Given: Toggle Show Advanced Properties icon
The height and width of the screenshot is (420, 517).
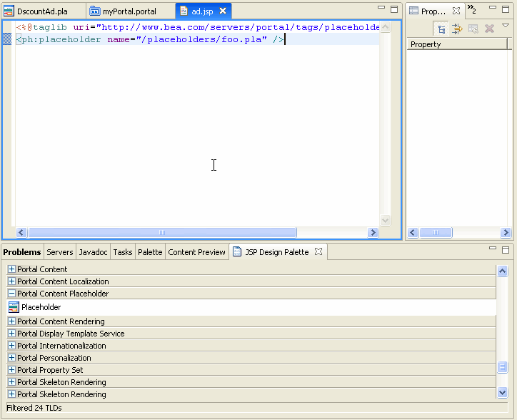Looking at the screenshot, I should pos(457,29).
